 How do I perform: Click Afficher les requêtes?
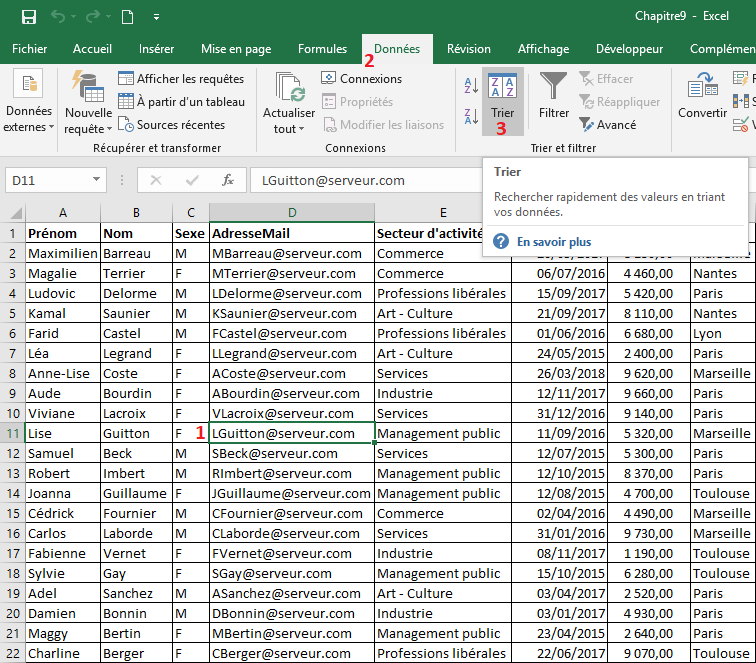[x=181, y=78]
